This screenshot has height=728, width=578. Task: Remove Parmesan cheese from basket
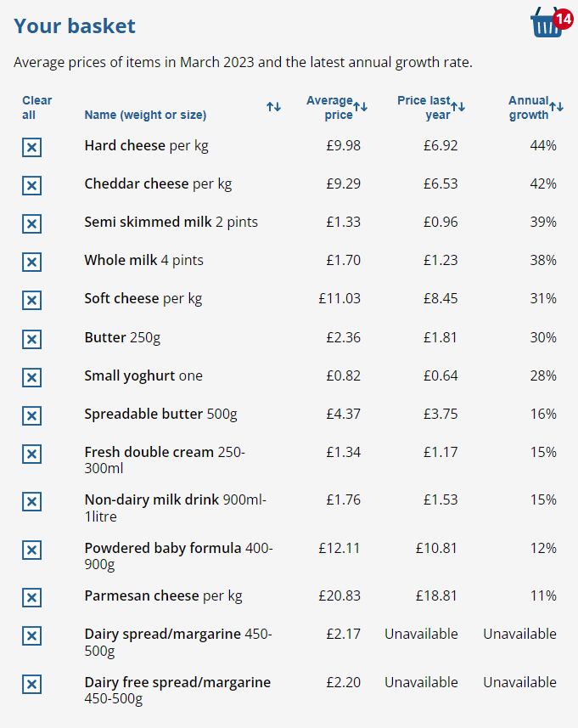click(x=31, y=597)
